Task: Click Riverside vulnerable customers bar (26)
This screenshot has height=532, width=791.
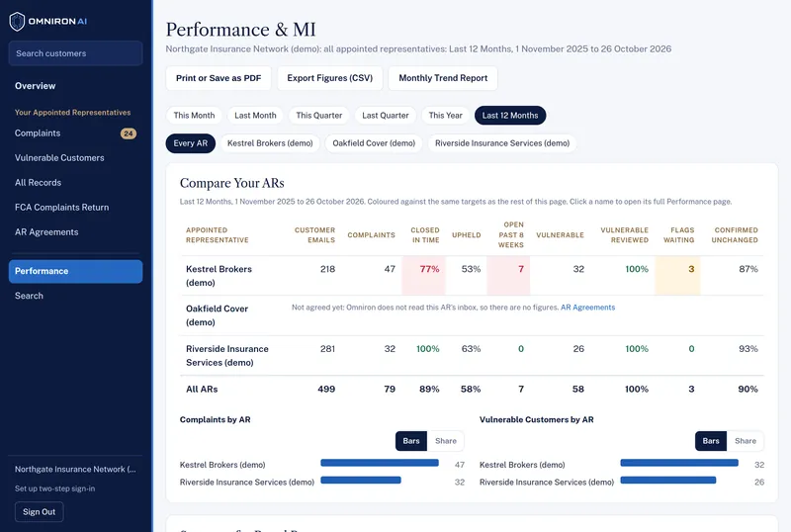Action: coord(668,480)
